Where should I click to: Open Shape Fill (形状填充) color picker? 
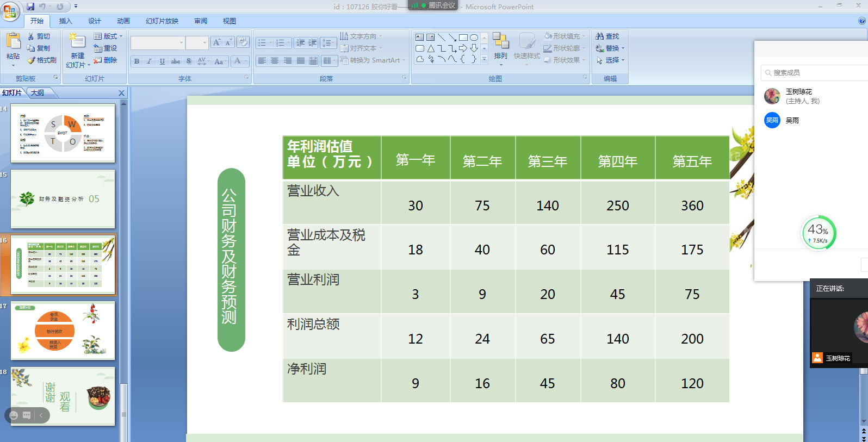point(565,36)
